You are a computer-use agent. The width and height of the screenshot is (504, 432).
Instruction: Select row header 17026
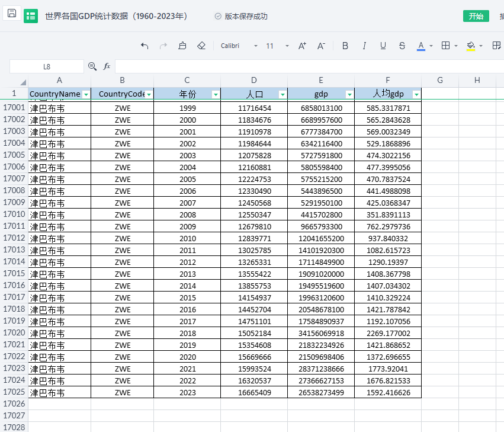click(x=14, y=404)
